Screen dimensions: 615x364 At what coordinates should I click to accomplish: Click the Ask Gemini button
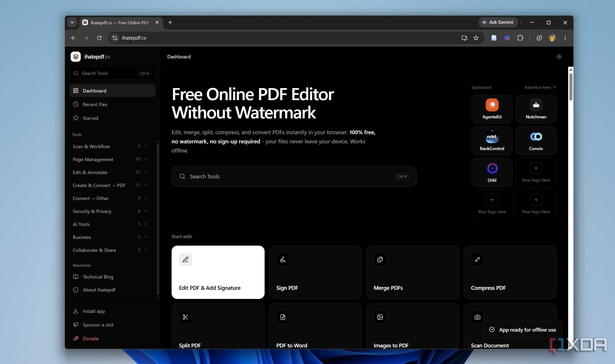click(x=498, y=22)
